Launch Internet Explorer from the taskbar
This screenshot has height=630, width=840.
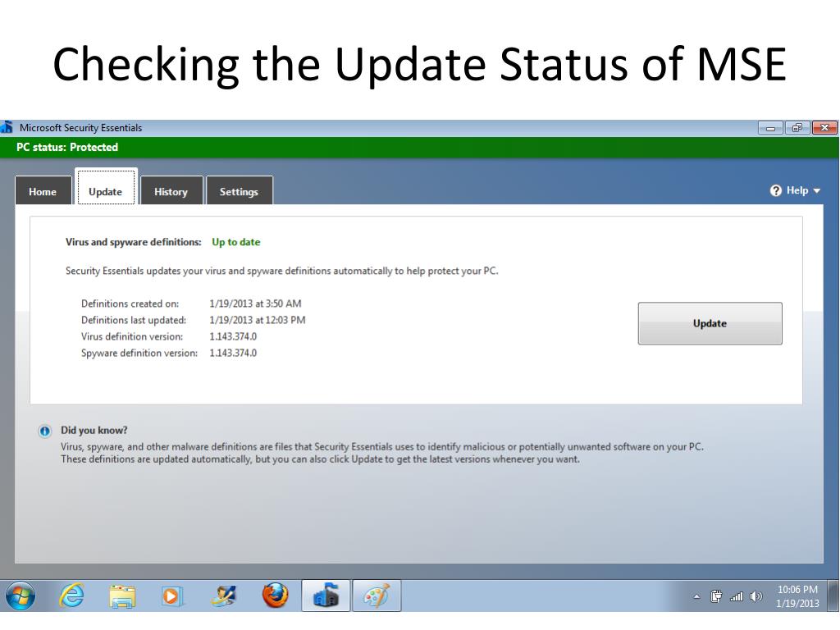pos(71,596)
